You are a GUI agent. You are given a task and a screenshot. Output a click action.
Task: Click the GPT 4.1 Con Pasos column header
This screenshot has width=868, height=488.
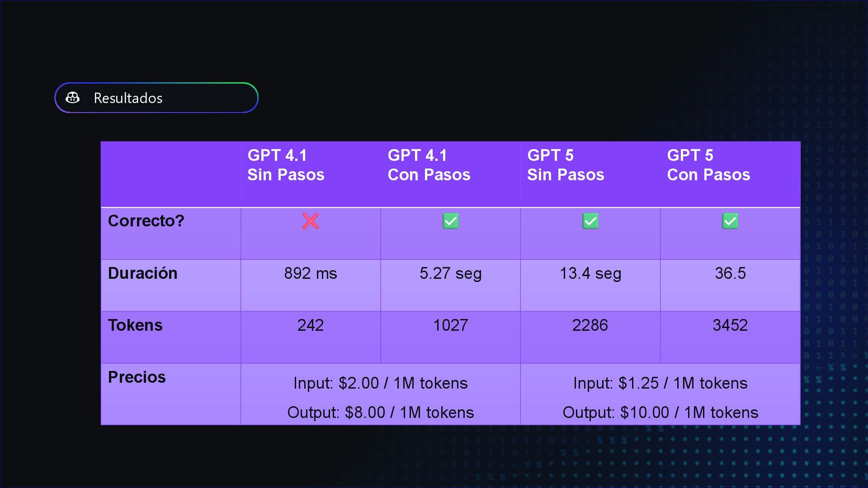[x=429, y=165]
